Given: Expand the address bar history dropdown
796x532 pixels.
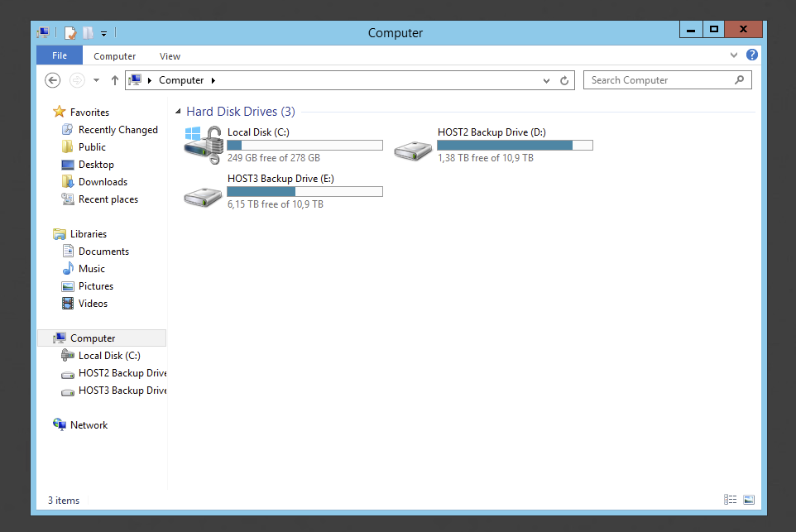Looking at the screenshot, I should click(546, 80).
